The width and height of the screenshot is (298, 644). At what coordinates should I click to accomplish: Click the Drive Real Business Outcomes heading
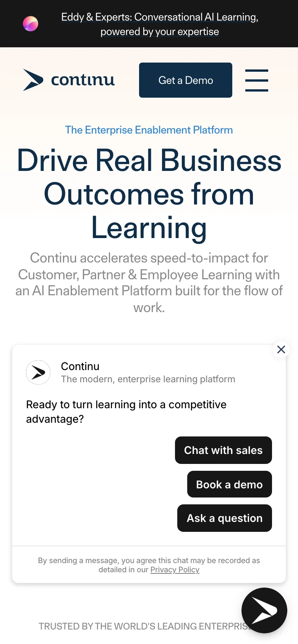pos(149,194)
